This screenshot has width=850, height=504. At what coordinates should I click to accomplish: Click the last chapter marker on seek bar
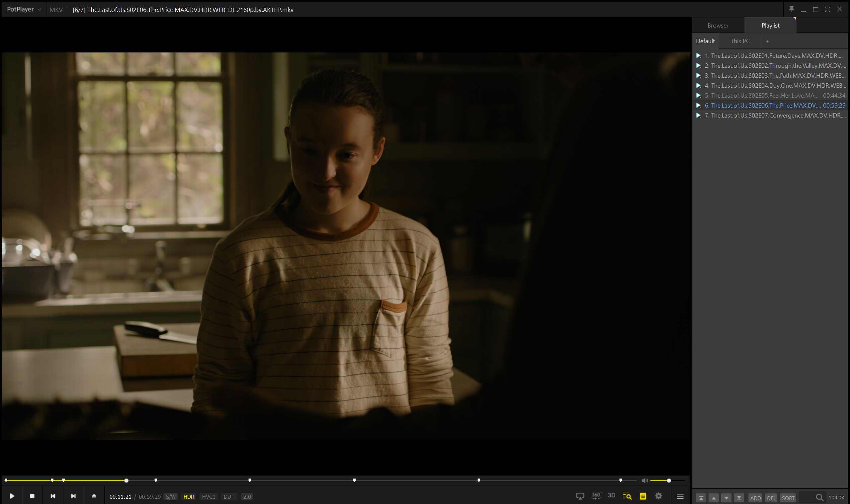[621, 480]
